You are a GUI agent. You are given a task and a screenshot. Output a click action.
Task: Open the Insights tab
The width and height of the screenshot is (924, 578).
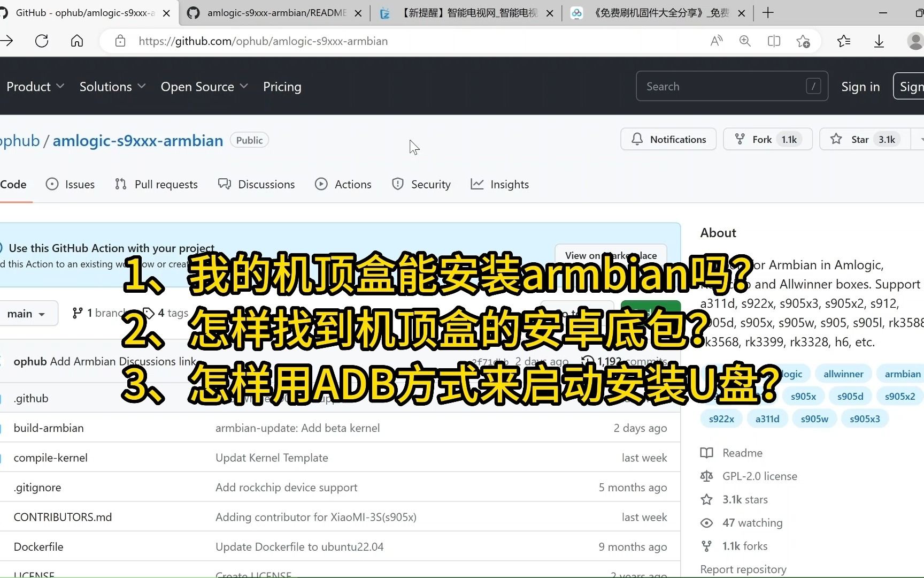click(x=500, y=184)
